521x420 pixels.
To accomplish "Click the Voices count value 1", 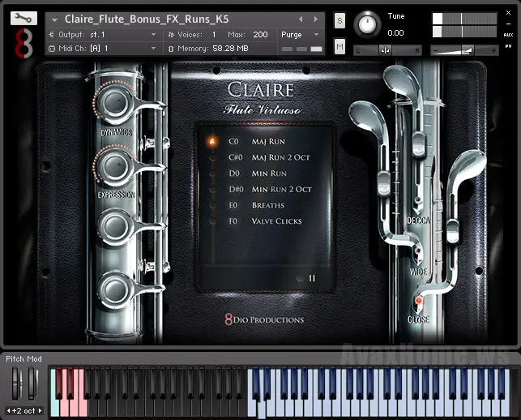I will click(x=214, y=35).
